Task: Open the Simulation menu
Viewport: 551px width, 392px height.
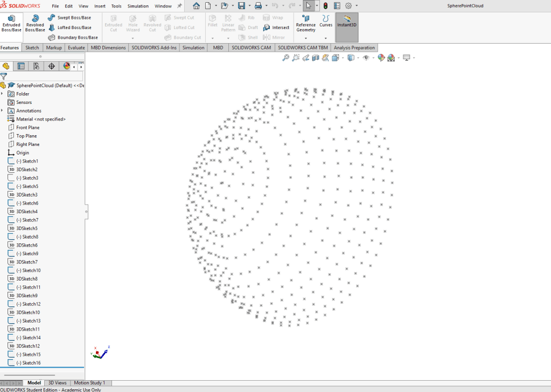Action: (x=138, y=6)
